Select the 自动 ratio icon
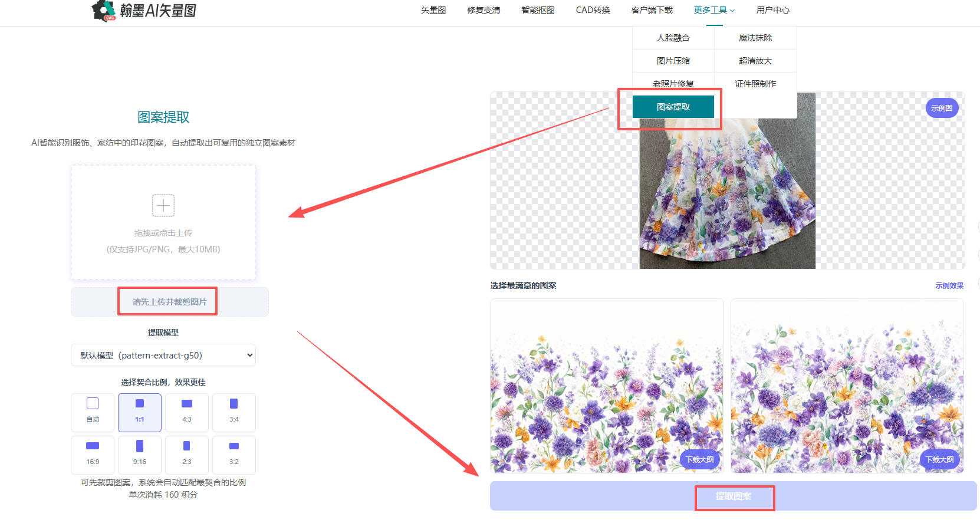 click(x=93, y=403)
